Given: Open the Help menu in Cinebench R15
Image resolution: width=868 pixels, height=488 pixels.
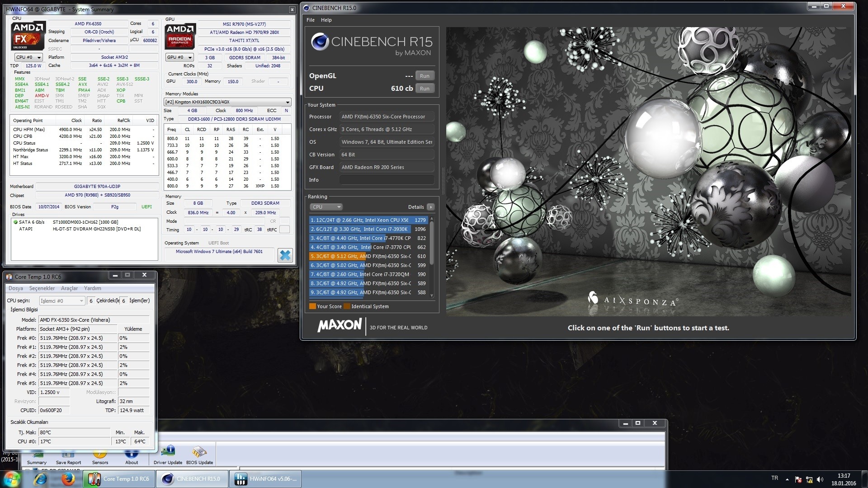Looking at the screenshot, I should click(x=327, y=20).
